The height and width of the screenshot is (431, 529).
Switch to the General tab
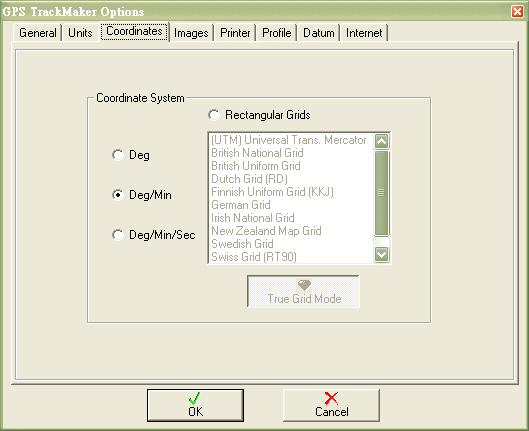[x=37, y=33]
